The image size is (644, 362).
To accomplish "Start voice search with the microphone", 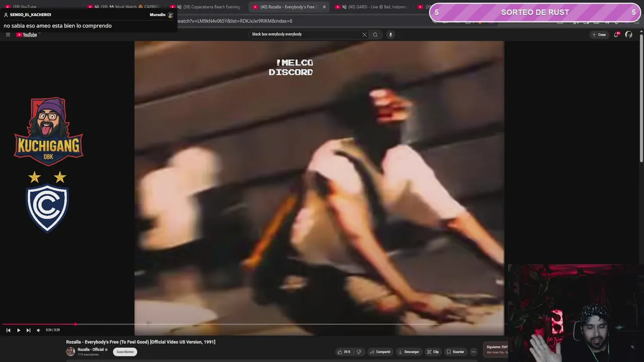I will (x=390, y=35).
